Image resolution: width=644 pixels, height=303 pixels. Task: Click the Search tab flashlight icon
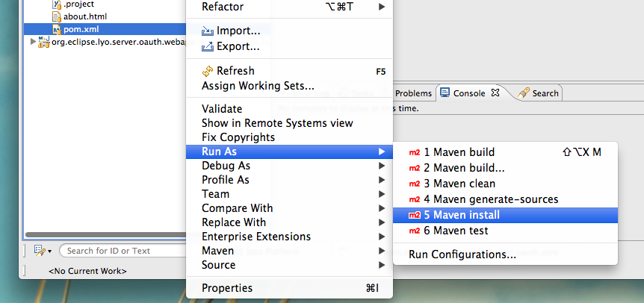[x=523, y=93]
